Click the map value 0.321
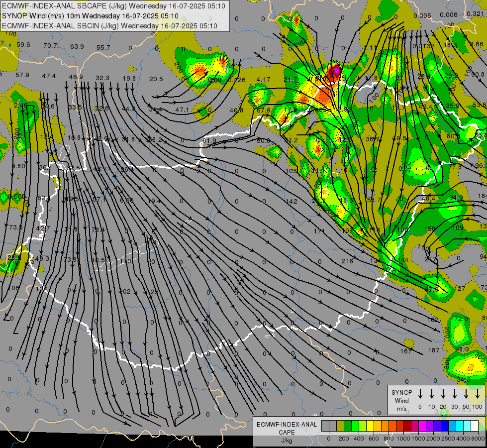This screenshot has width=487, height=448. [x=475, y=14]
